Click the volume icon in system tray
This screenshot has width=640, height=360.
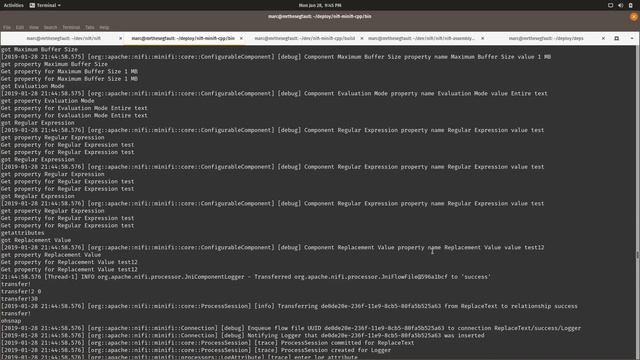coord(620,5)
